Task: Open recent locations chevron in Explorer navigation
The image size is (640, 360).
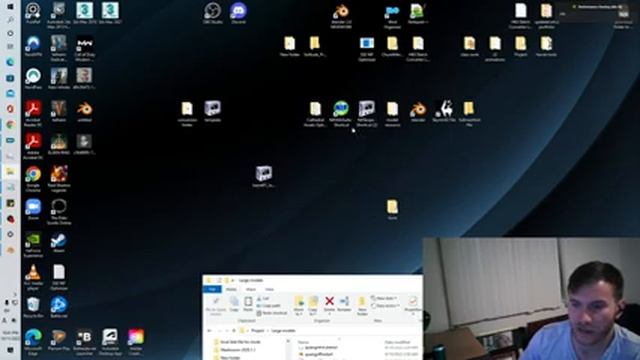Action: click(227, 331)
